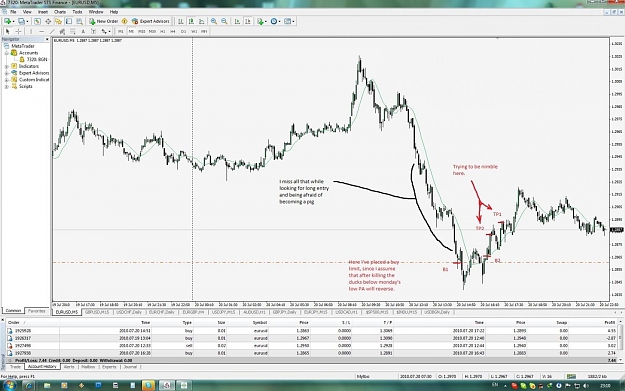
Task: Switch to the H4 timeframe
Action: 173,31
